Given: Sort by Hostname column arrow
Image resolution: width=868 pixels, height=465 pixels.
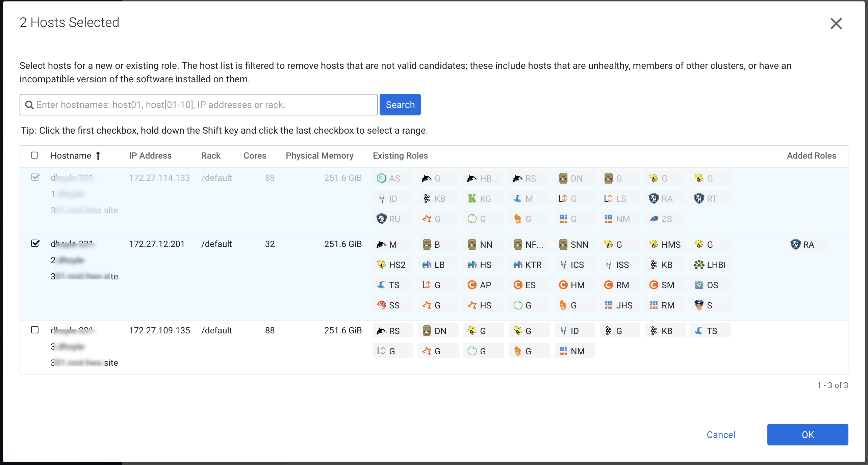Looking at the screenshot, I should pyautogui.click(x=98, y=156).
